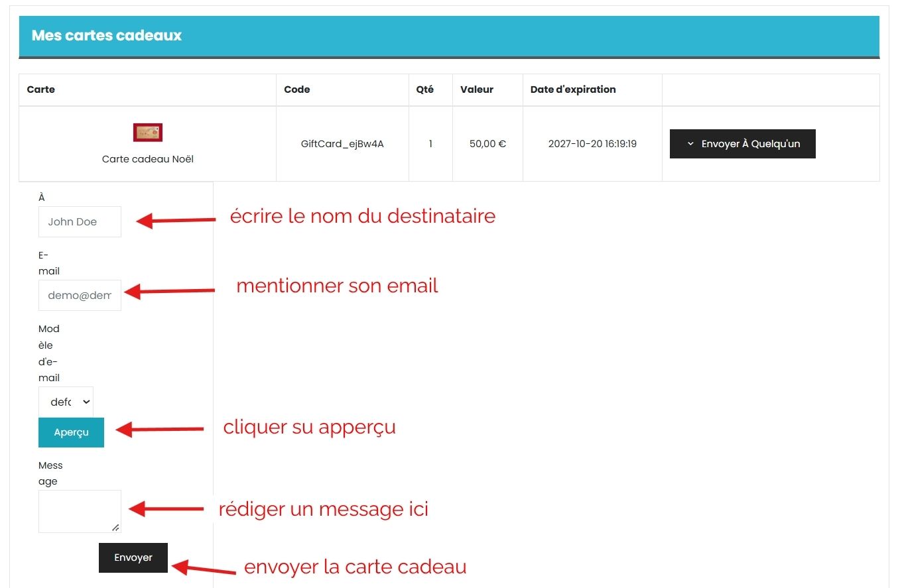Click the chevron icon in Envoyer À Quelqu'un

(690, 144)
